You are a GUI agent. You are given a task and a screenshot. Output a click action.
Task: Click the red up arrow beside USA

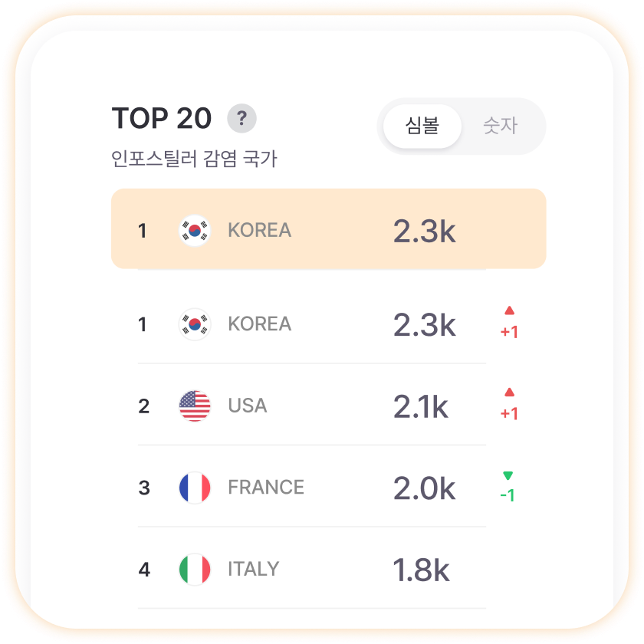click(509, 393)
